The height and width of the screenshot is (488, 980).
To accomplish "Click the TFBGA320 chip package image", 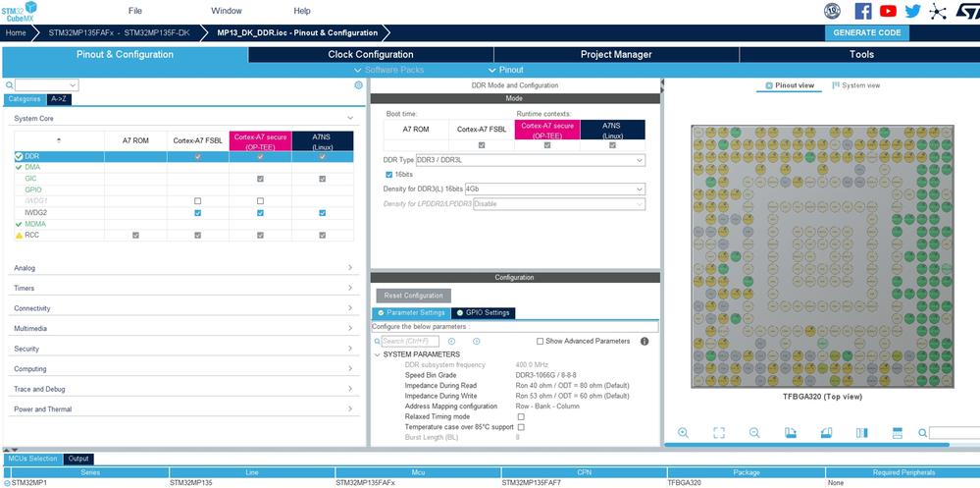I will (x=822, y=256).
